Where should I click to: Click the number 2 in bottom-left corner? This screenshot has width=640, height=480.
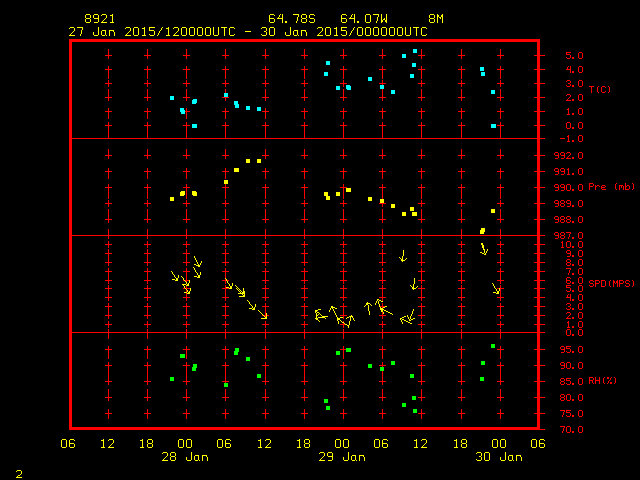coord(19,471)
